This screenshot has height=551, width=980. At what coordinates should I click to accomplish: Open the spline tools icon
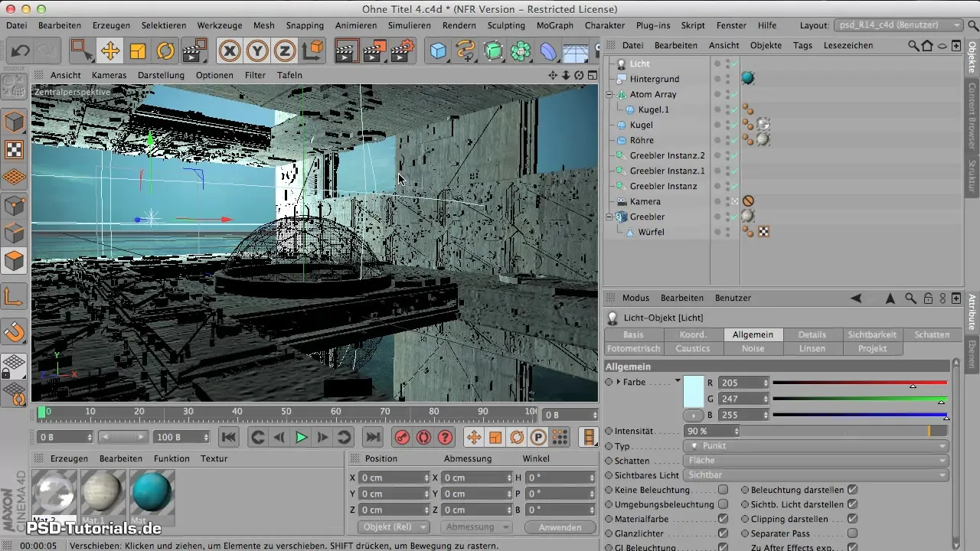(465, 51)
